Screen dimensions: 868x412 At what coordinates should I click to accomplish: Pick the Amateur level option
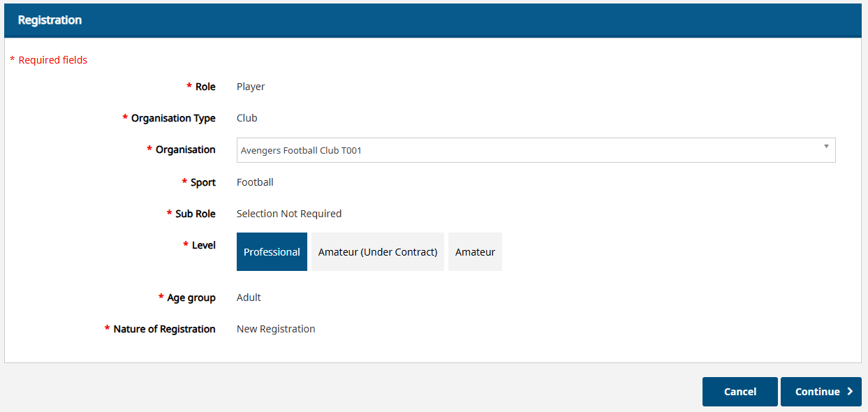[475, 252]
